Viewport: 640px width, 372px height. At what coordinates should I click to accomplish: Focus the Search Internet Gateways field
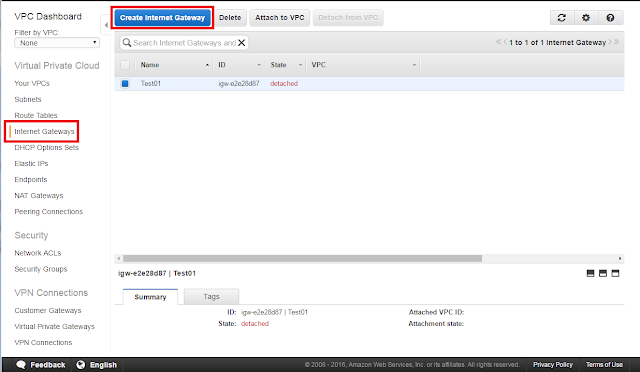(184, 42)
